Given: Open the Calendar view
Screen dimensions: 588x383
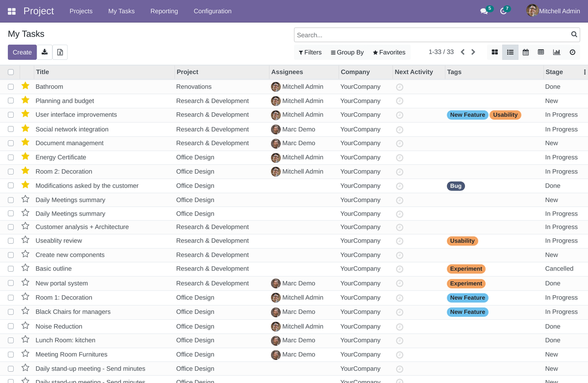Looking at the screenshot, I should [526, 52].
